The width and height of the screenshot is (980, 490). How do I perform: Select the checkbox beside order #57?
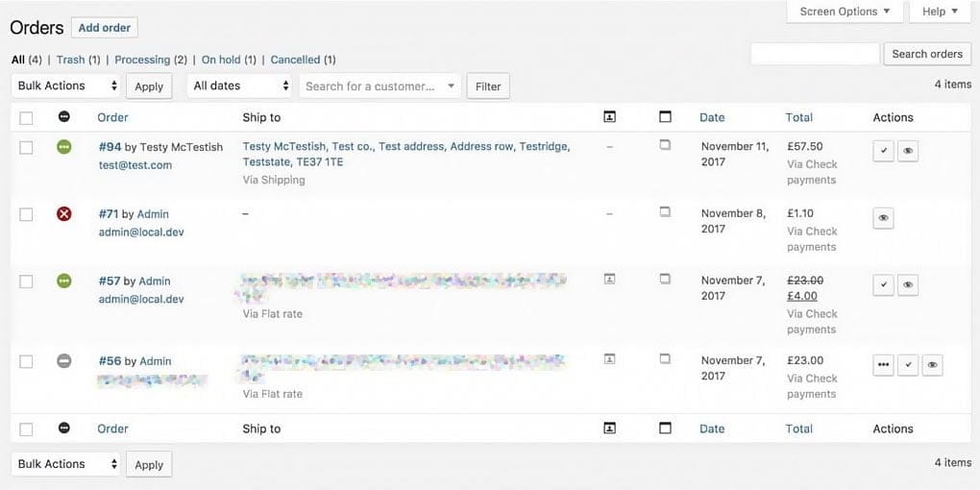(26, 282)
